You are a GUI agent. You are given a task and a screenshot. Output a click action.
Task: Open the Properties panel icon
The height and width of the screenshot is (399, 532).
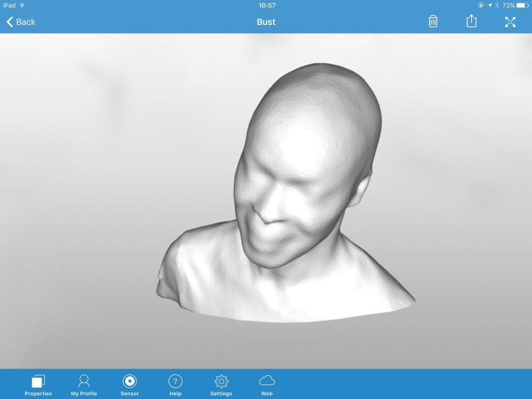coord(38,381)
